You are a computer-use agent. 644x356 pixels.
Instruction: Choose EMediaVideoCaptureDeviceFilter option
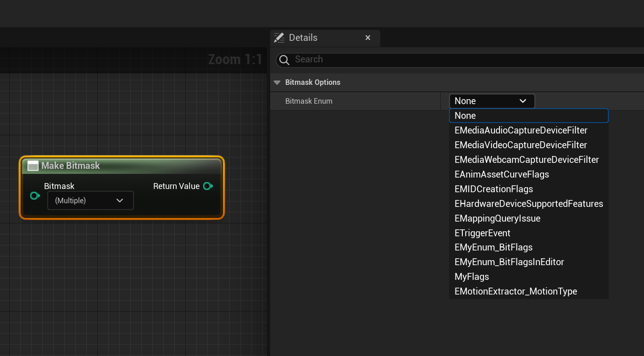coord(521,145)
